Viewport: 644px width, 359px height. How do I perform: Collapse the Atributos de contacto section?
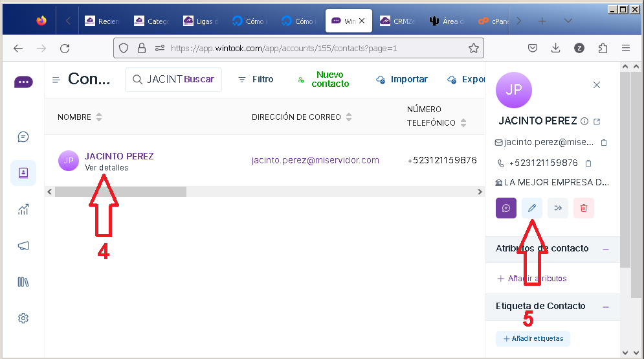tap(606, 249)
